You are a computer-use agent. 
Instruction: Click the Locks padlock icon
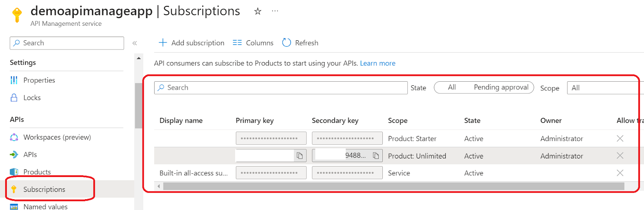[x=14, y=97]
